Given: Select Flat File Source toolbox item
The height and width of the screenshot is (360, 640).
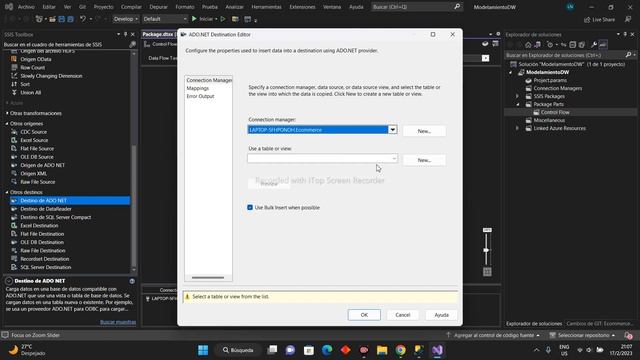Looking at the screenshot, I should point(37,149).
